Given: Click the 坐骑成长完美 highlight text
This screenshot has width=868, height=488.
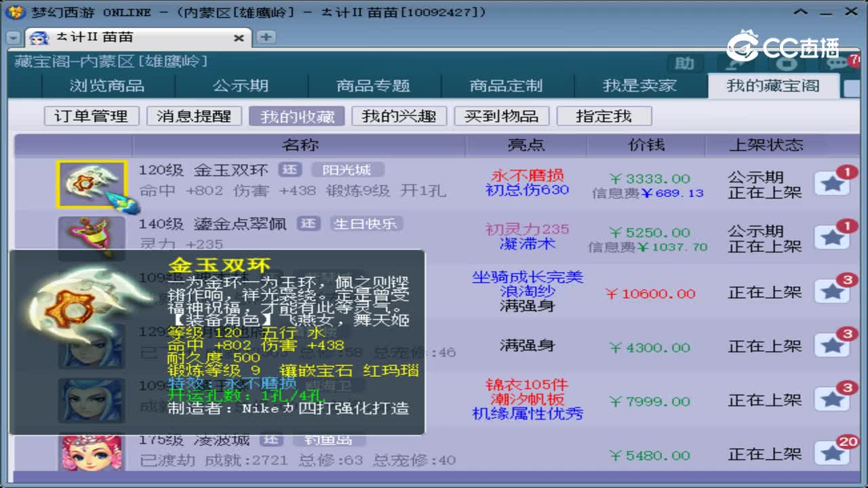Looking at the screenshot, I should click(x=527, y=277).
